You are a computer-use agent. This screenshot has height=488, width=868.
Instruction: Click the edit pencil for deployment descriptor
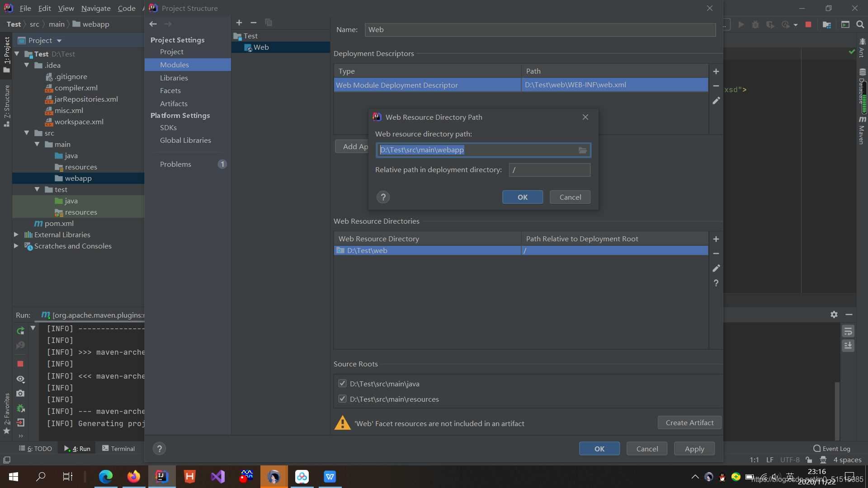[716, 101]
